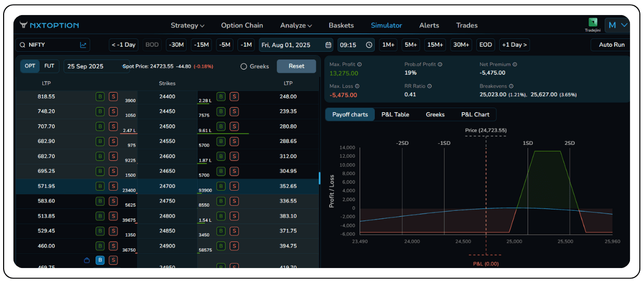Click the Tradejini broker icon
644x281 pixels.
(x=593, y=22)
